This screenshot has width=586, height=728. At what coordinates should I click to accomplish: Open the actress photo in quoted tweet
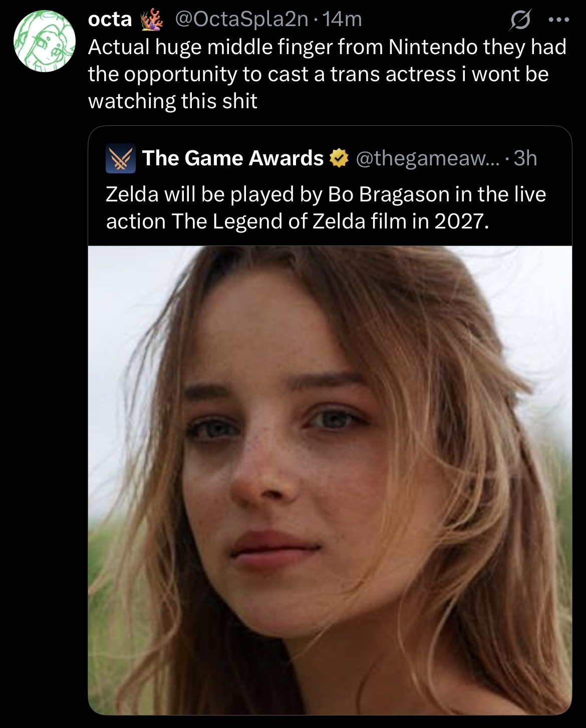tap(330, 480)
